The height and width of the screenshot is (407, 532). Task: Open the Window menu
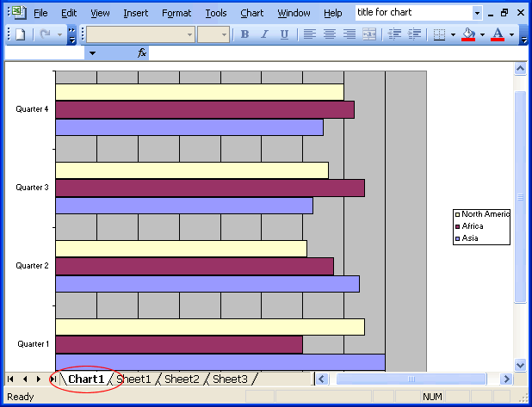(x=294, y=13)
